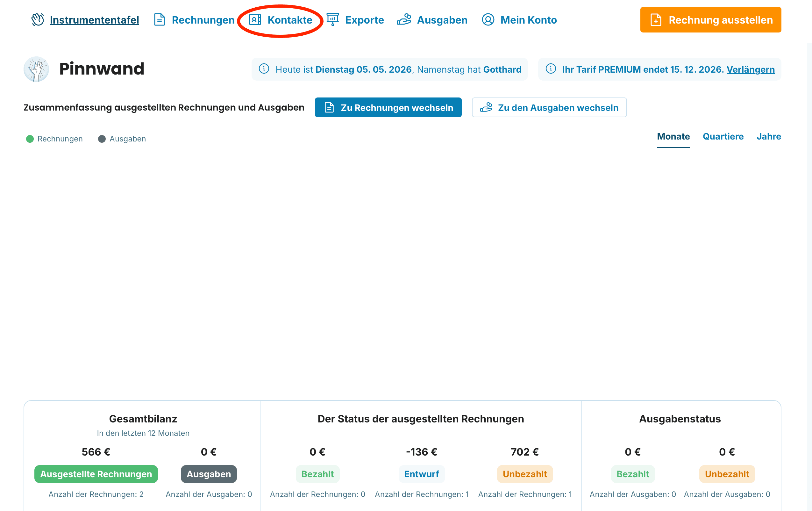Click the Bezahlt badge under Ausgabenstatus

(x=633, y=474)
